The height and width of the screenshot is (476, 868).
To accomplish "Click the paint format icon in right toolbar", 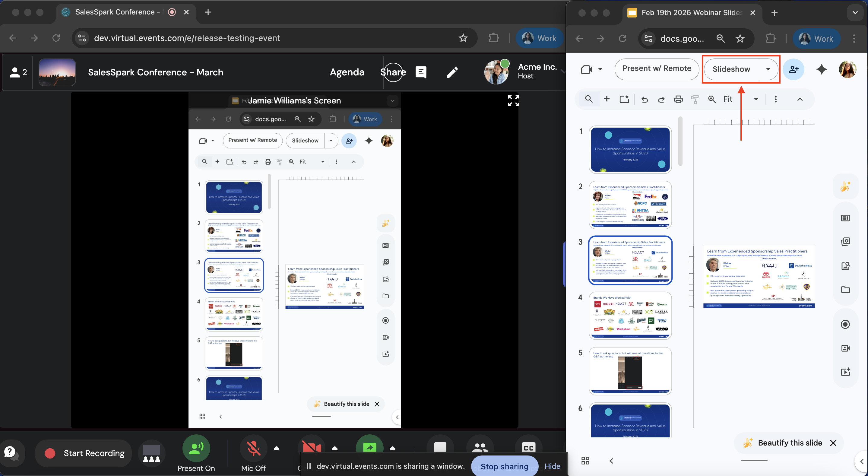I will tap(695, 99).
